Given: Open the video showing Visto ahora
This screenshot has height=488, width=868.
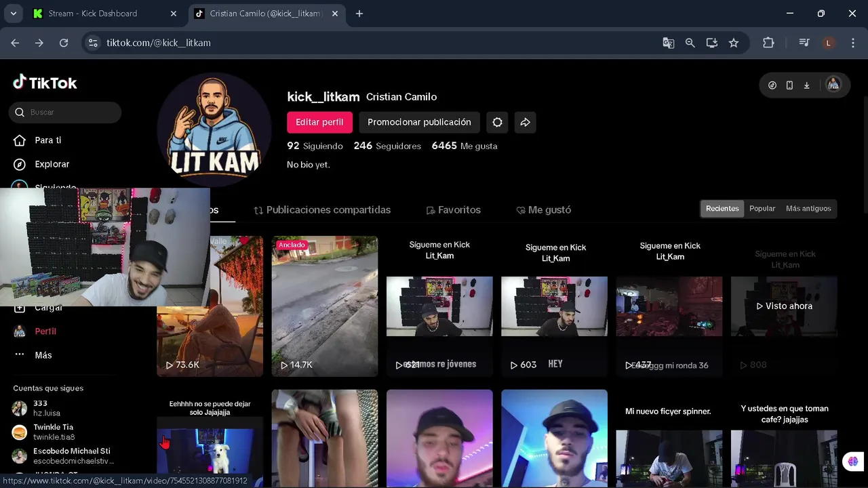Looking at the screenshot, I should (x=784, y=306).
